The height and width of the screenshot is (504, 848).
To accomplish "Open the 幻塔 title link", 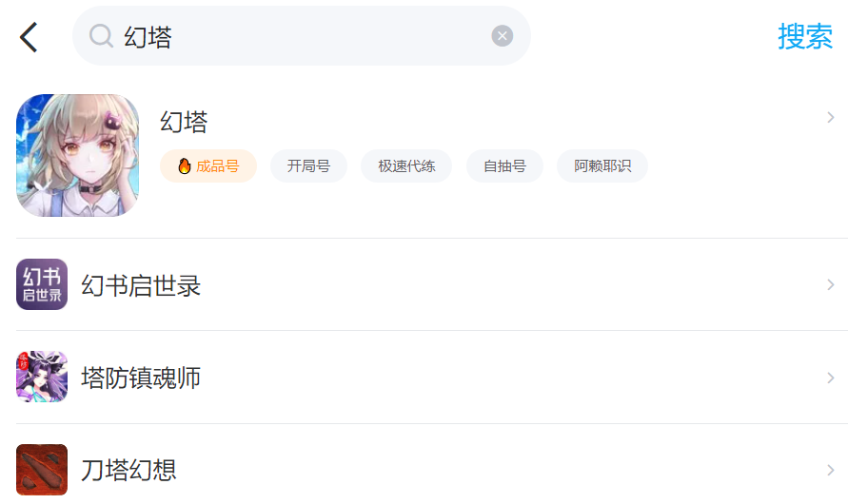I will 184,122.
